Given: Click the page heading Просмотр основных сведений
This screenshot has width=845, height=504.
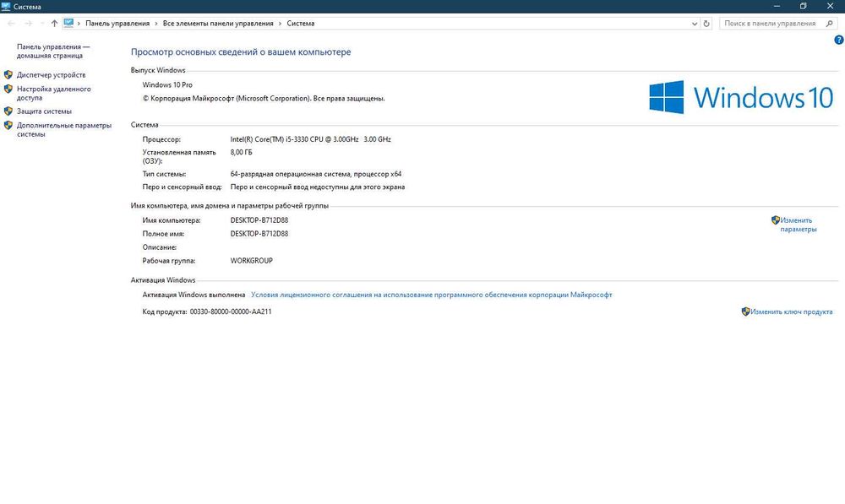Looking at the screenshot, I should [x=241, y=52].
